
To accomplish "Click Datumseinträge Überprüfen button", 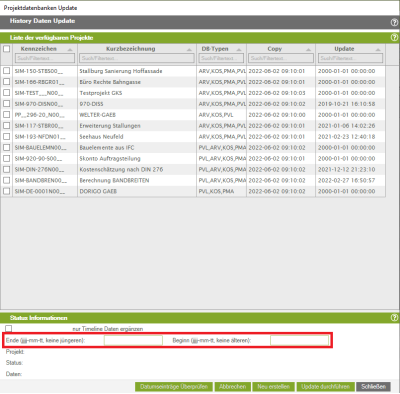I will 174,387.
